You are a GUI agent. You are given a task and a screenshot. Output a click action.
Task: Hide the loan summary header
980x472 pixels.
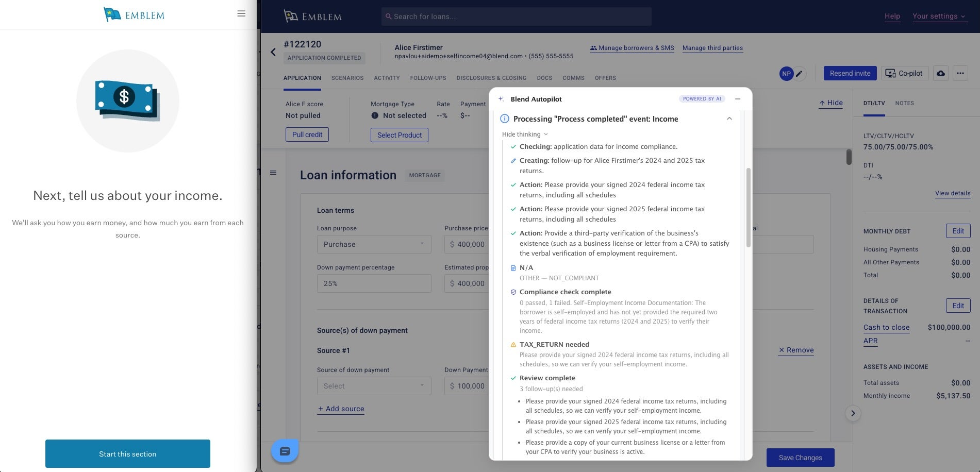click(x=831, y=103)
